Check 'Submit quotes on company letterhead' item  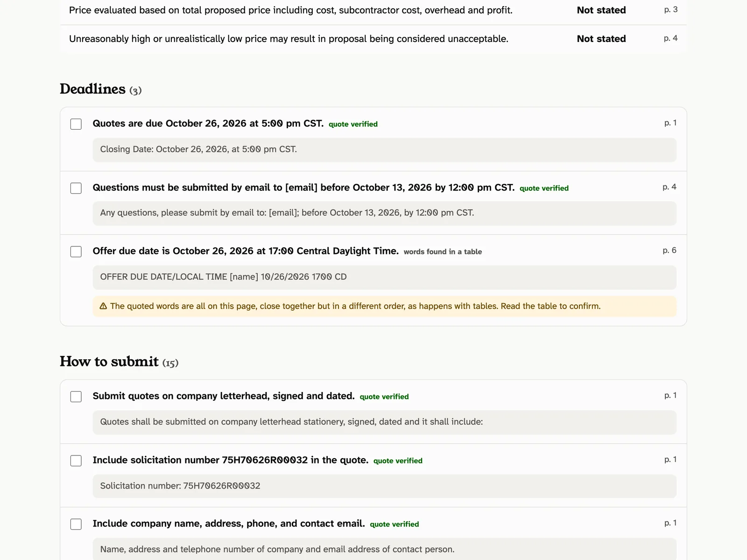coord(76,397)
